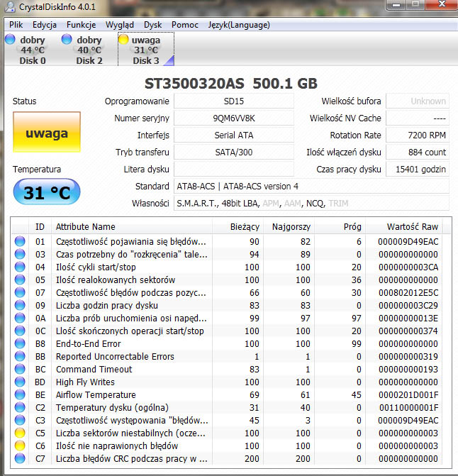Viewport: 458px width, 476px height.
Task: Open the Funkcje menu
Action: pyautogui.click(x=81, y=25)
